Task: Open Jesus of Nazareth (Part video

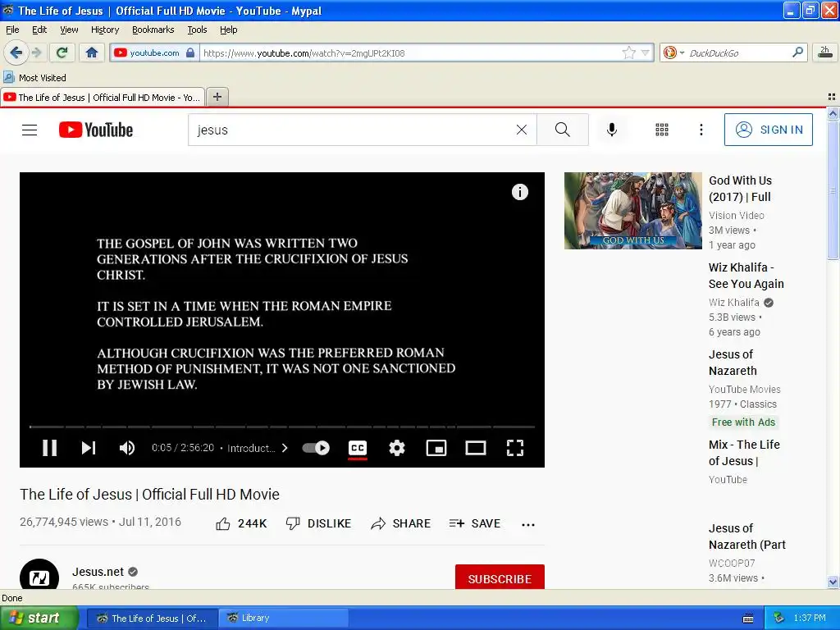Action: click(x=746, y=536)
